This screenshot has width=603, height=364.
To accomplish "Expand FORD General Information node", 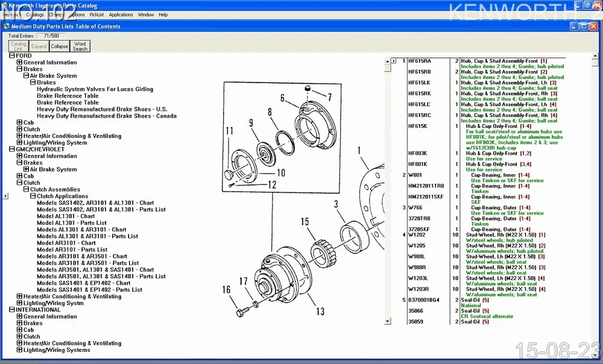I will click(19, 62).
